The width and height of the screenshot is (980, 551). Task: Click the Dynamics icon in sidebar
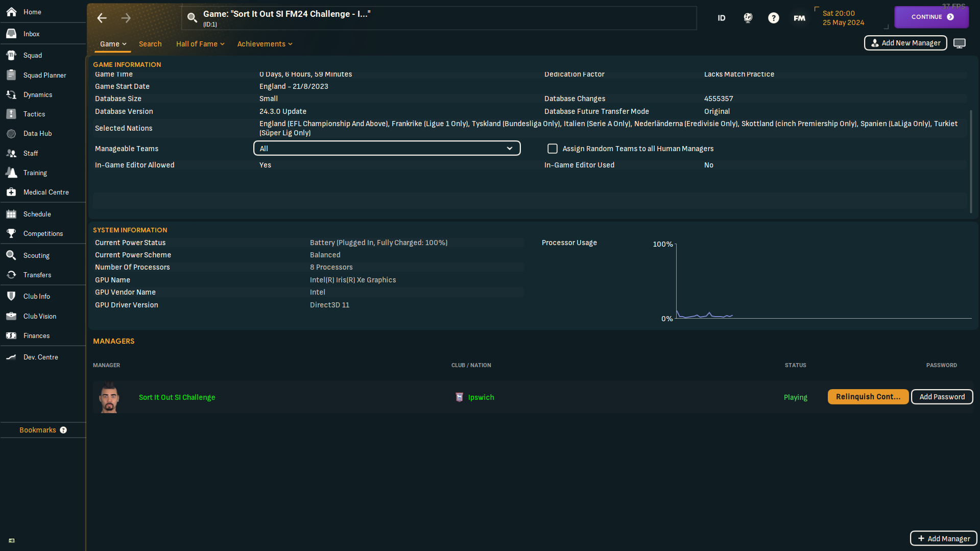(11, 94)
